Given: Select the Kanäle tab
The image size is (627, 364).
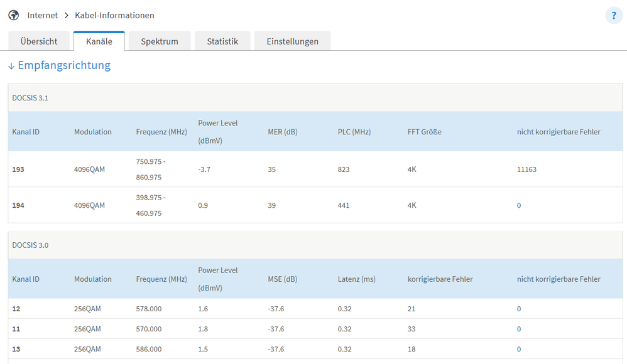Looking at the screenshot, I should tap(99, 41).
